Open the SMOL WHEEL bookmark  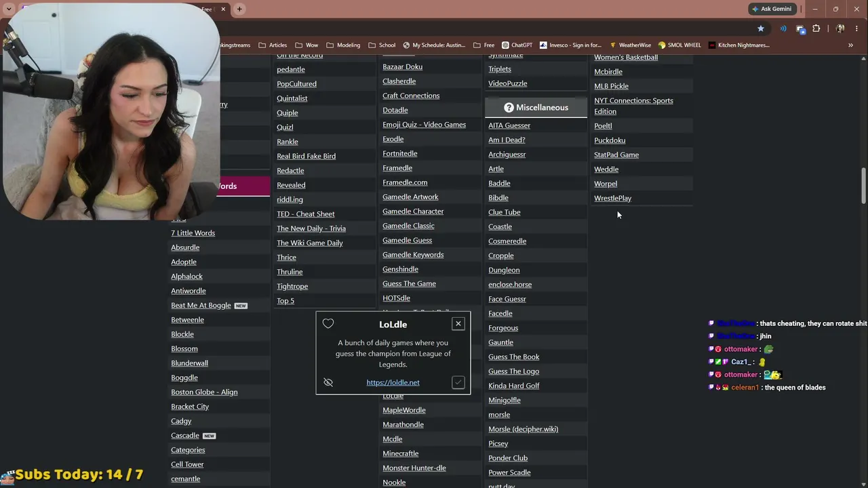[x=679, y=45]
